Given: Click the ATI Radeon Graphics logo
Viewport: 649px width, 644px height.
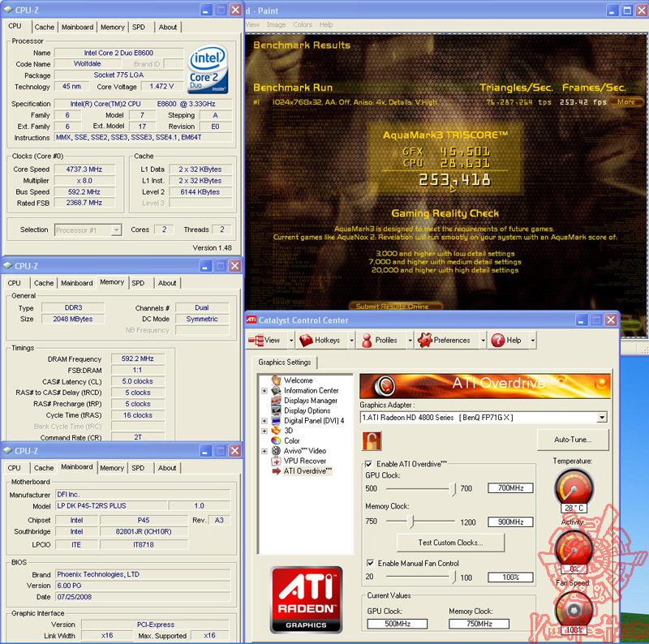Looking at the screenshot, I should [x=306, y=599].
